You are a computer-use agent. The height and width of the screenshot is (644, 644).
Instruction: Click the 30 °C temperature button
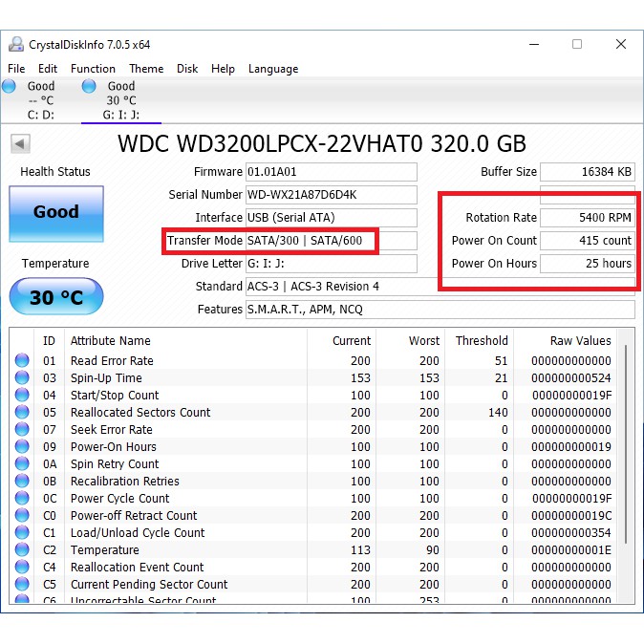pyautogui.click(x=56, y=297)
